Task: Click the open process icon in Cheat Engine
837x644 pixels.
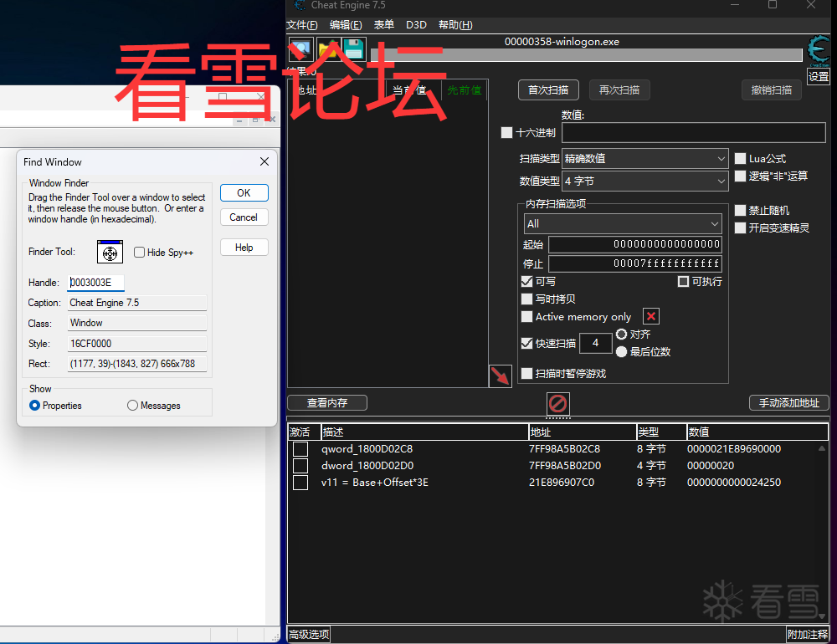Action: coord(301,49)
